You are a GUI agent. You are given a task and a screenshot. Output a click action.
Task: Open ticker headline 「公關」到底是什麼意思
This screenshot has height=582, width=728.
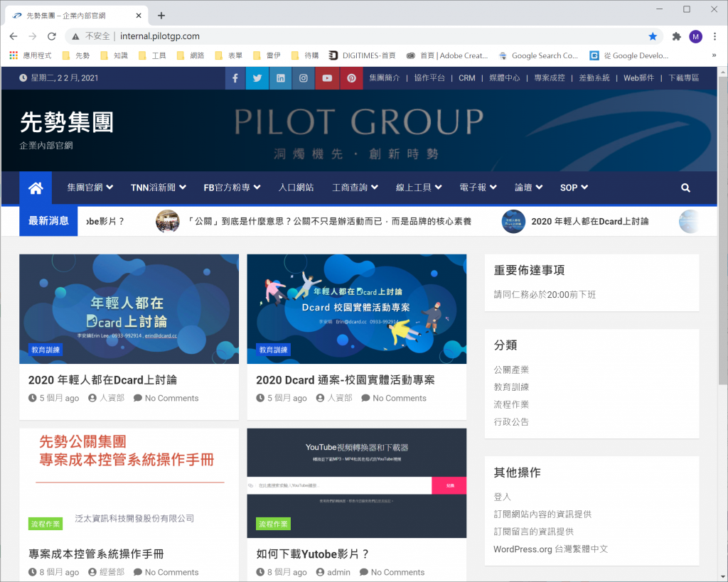click(329, 222)
